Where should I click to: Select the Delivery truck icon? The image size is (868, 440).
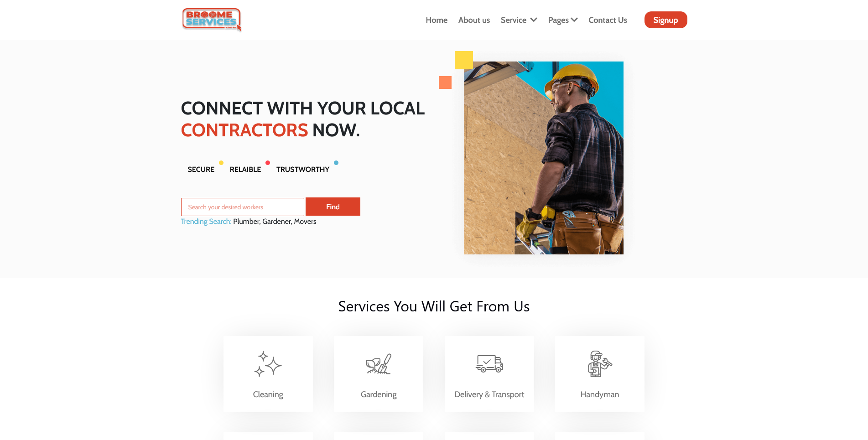(x=489, y=364)
